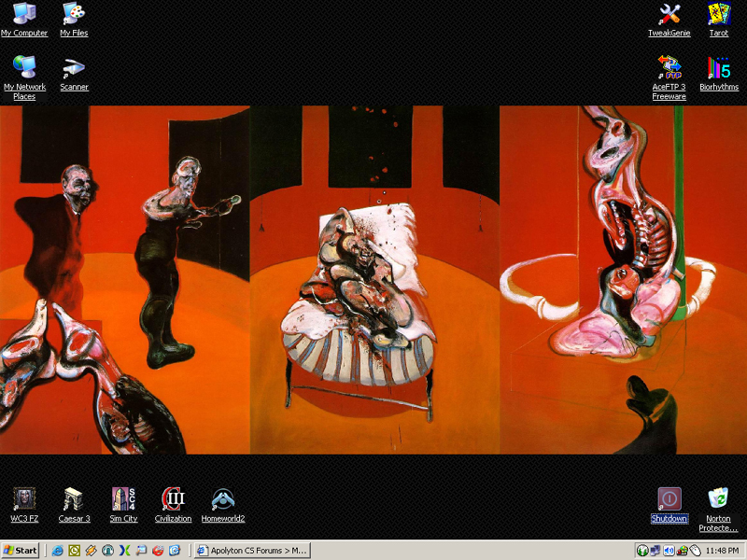
Task: Open AceFTP 3 Freeware shortcut
Action: click(x=669, y=68)
